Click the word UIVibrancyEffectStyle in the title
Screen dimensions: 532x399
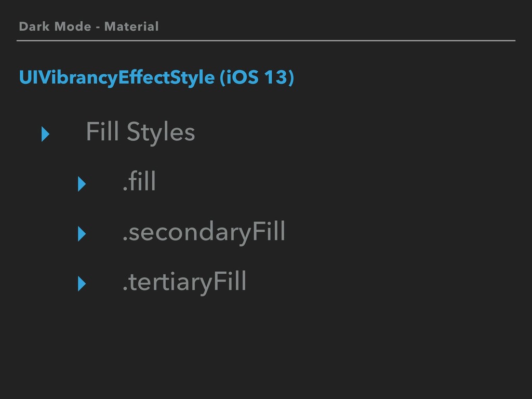coord(117,78)
